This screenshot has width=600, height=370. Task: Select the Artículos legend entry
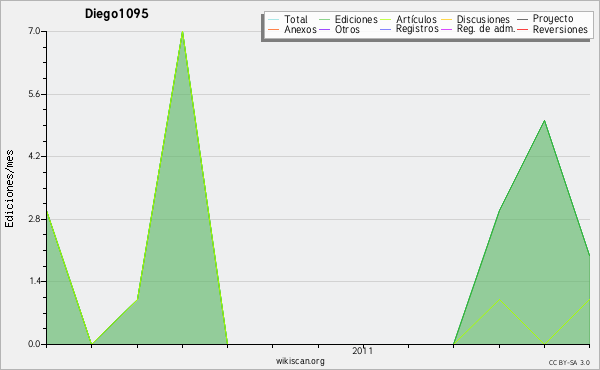pos(409,19)
